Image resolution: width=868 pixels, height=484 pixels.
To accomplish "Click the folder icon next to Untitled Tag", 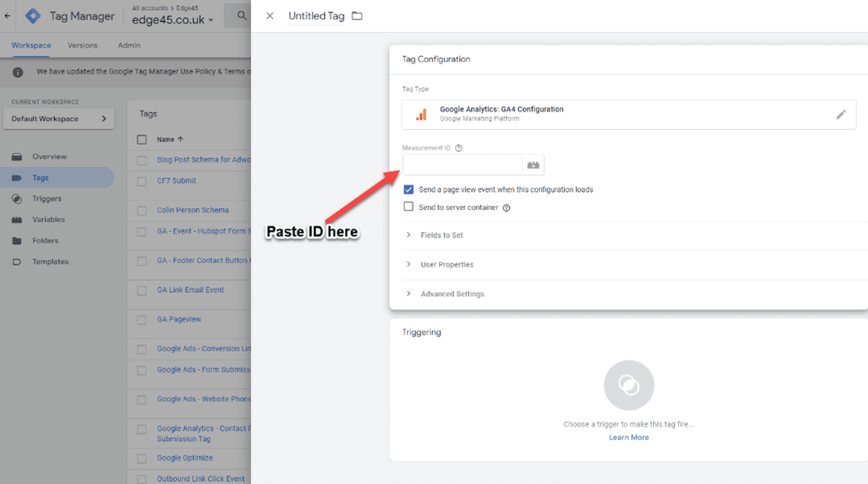I will click(x=357, y=16).
